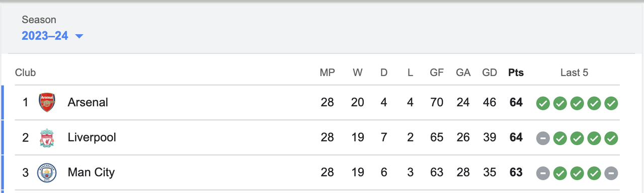Open the Season dropdown arrow
This screenshot has width=644, height=193.
pos(79,36)
